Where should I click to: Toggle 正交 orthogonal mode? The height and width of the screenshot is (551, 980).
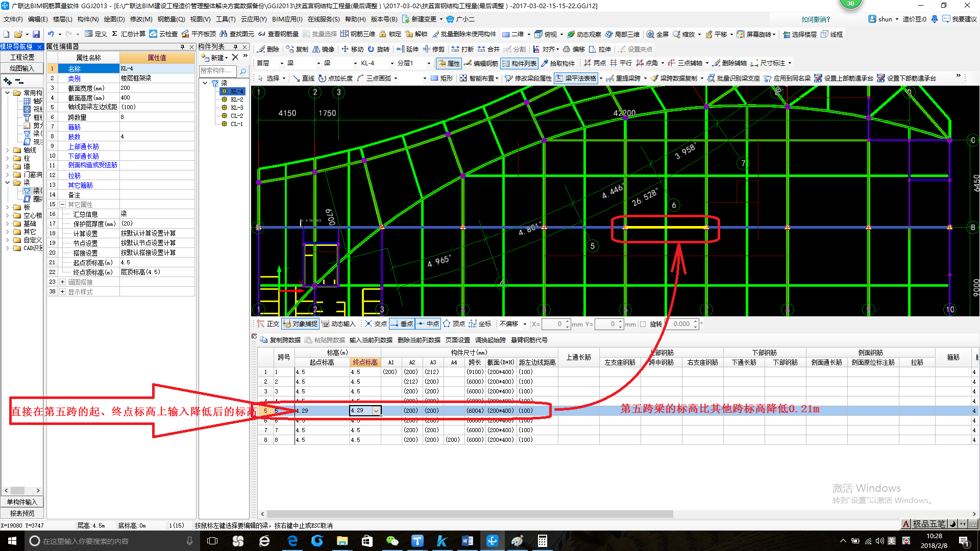click(x=268, y=324)
